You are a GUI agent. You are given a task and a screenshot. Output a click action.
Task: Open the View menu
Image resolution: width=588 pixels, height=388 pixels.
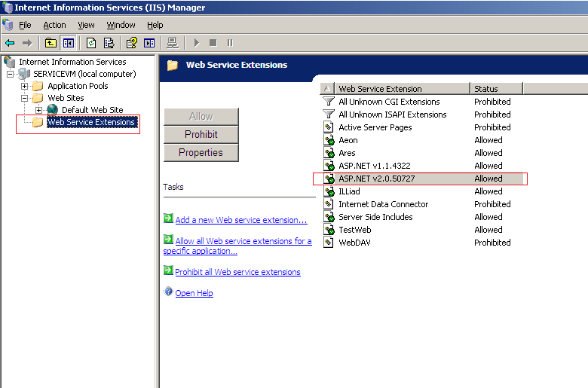pos(86,25)
